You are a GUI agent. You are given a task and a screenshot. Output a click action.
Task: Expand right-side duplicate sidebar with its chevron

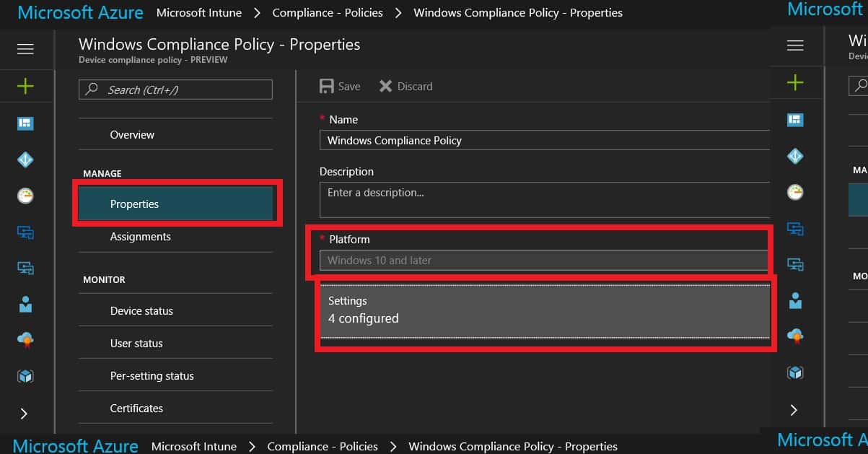(794, 410)
